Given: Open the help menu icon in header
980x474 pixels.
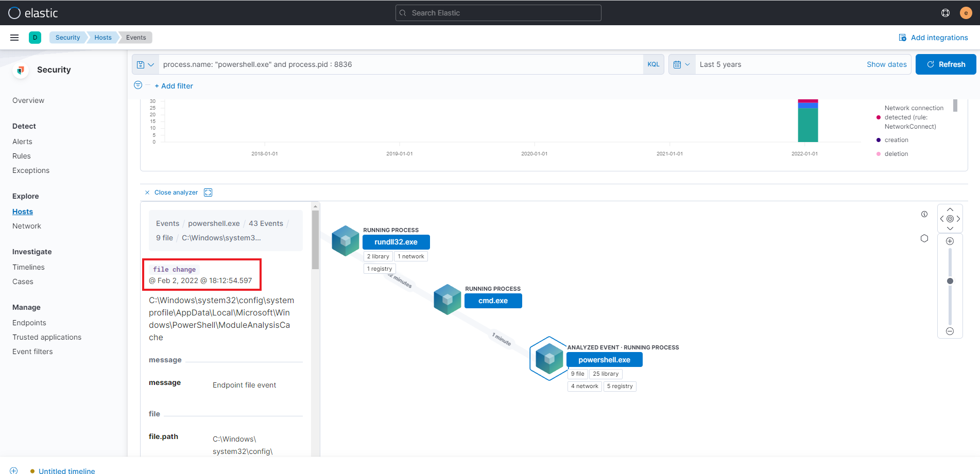Looking at the screenshot, I should pos(945,13).
